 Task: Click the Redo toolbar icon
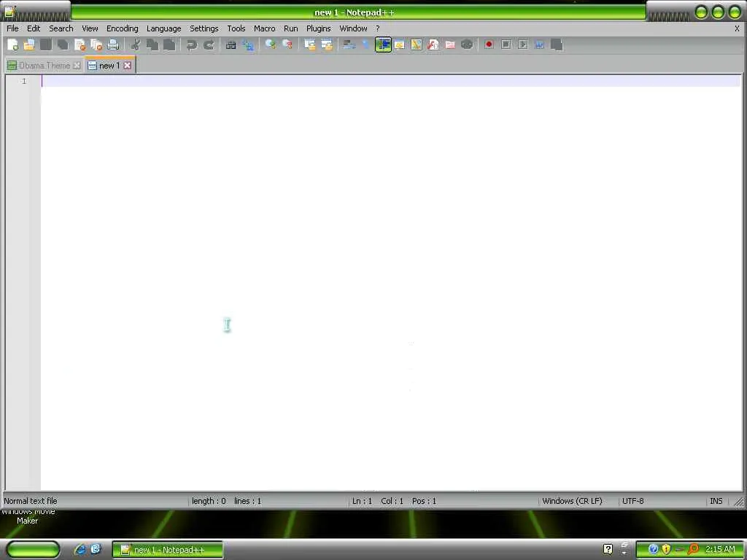tap(209, 44)
